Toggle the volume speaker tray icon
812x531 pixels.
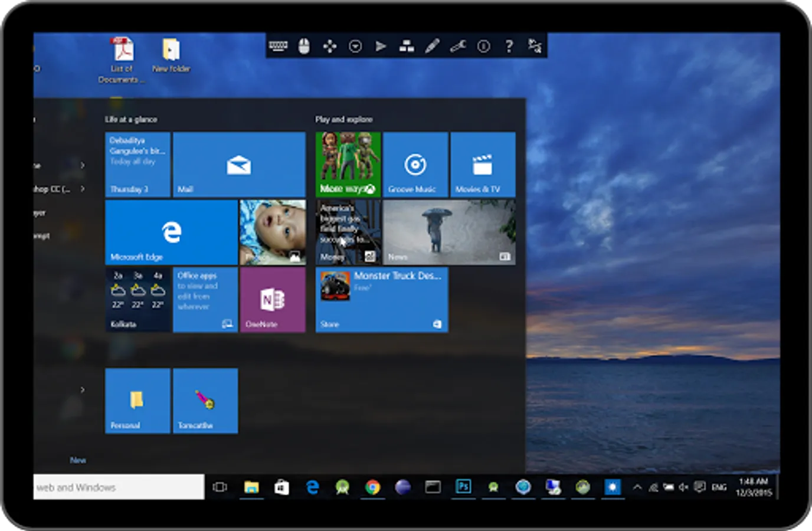683,487
